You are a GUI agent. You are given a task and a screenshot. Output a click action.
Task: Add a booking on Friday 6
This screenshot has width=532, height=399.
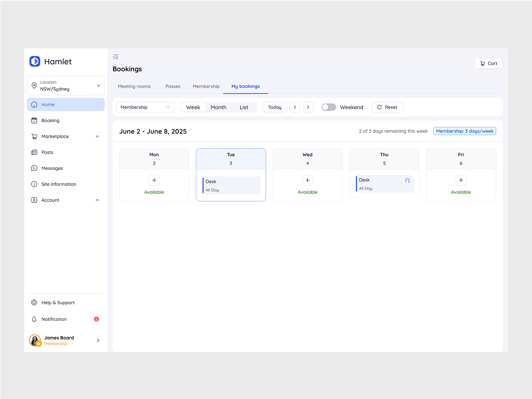(461, 180)
